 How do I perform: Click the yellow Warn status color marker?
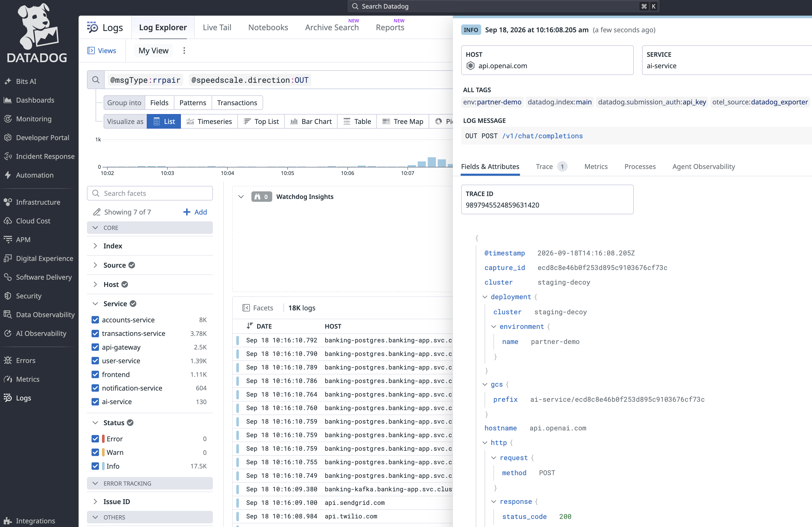pos(103,452)
